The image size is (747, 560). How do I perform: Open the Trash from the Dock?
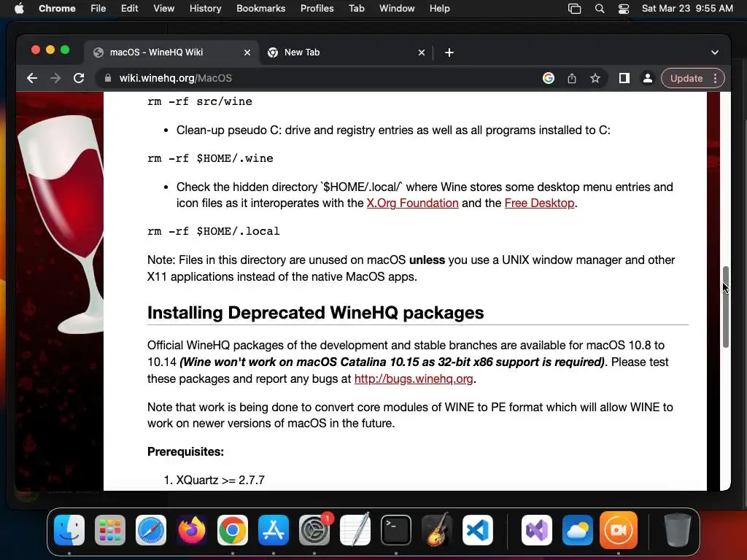(678, 530)
